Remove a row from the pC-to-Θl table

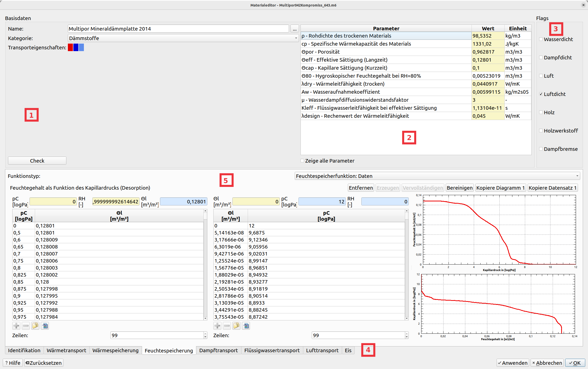click(26, 326)
